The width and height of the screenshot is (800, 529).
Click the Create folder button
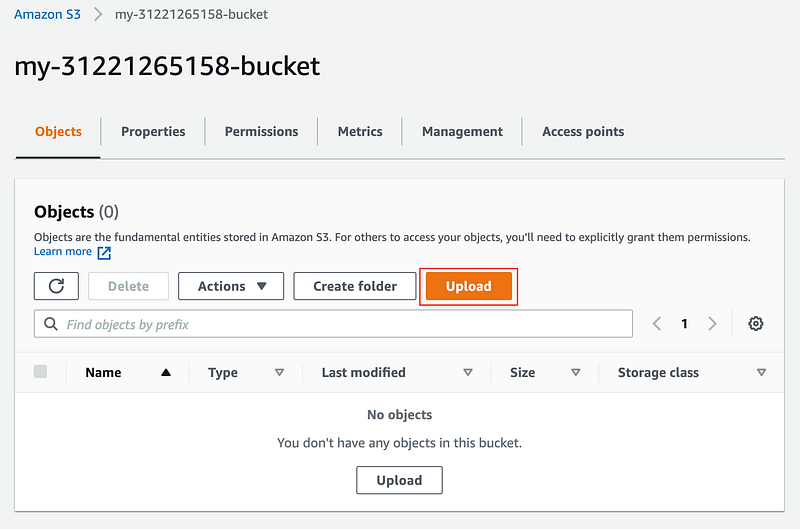click(x=355, y=286)
